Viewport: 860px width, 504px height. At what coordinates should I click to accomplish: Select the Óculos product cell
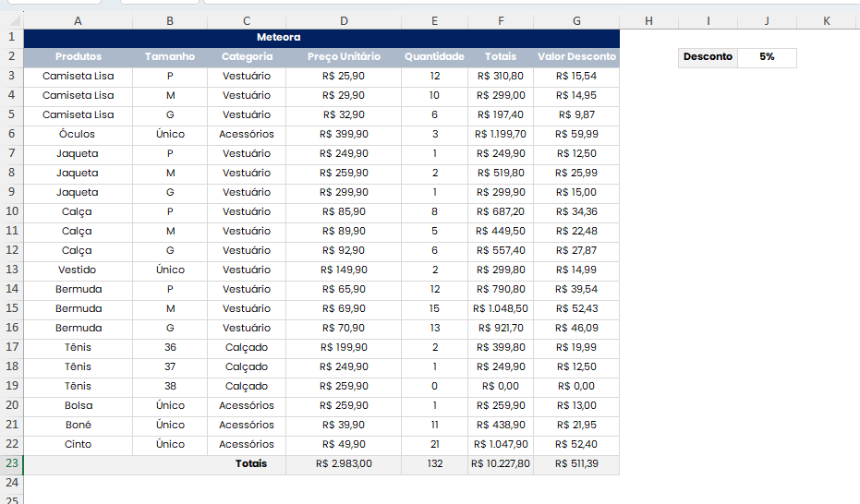(78, 134)
